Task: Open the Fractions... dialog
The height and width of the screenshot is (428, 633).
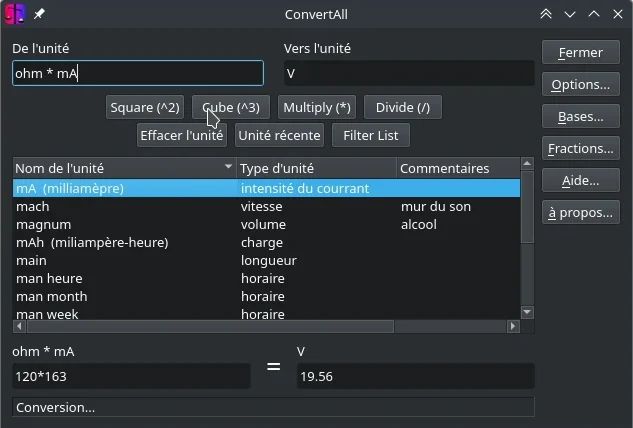Action: [581, 148]
